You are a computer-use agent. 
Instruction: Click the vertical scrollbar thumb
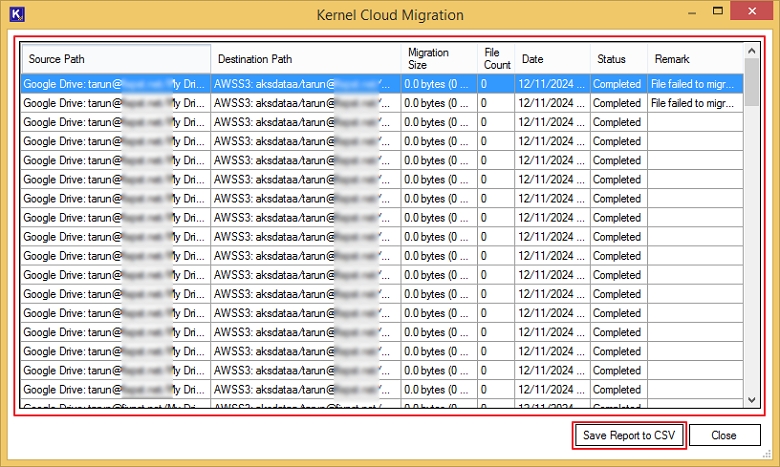pyautogui.click(x=752, y=82)
